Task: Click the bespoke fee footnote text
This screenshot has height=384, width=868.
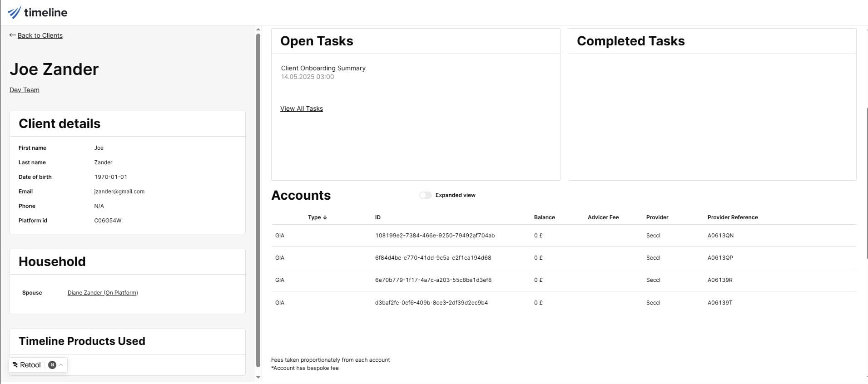Action: pos(305,368)
